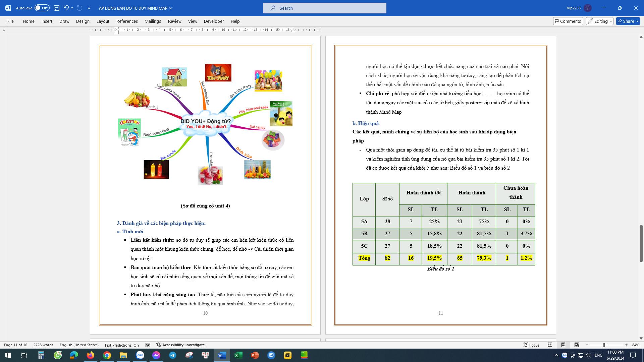The height and width of the screenshot is (362, 644).
Task: Open the Help tab
Action: click(235, 21)
